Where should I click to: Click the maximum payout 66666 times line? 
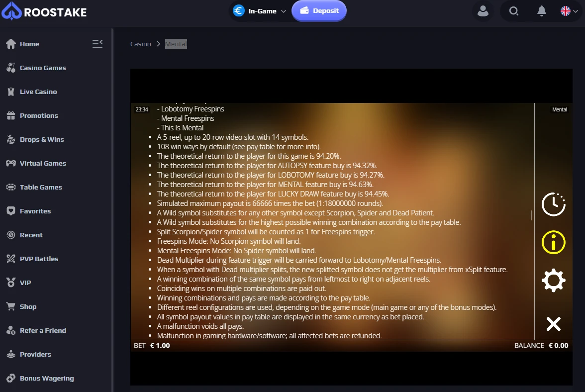pos(270,203)
